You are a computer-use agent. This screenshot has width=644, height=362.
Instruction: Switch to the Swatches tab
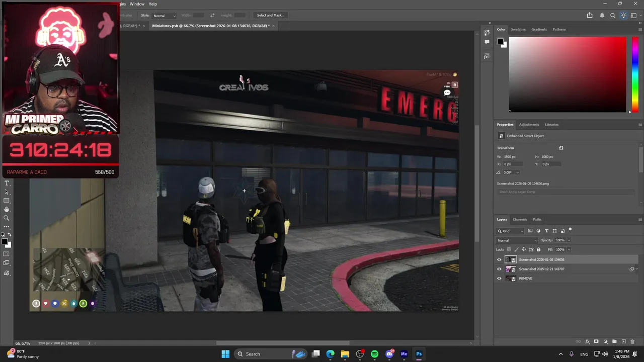[518, 29]
